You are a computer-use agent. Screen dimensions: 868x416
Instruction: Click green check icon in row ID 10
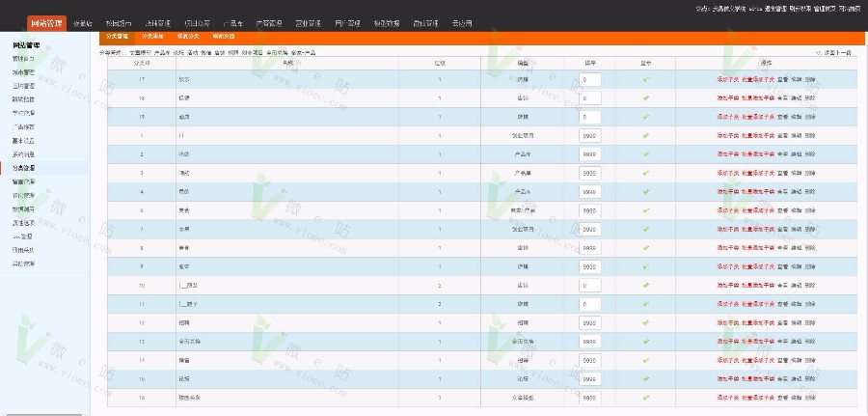click(x=645, y=286)
